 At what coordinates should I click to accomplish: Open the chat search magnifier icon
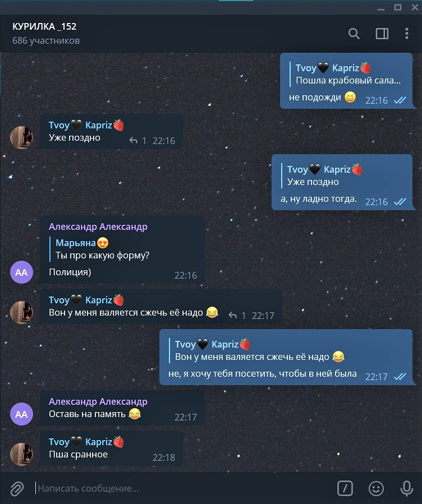pos(354,34)
